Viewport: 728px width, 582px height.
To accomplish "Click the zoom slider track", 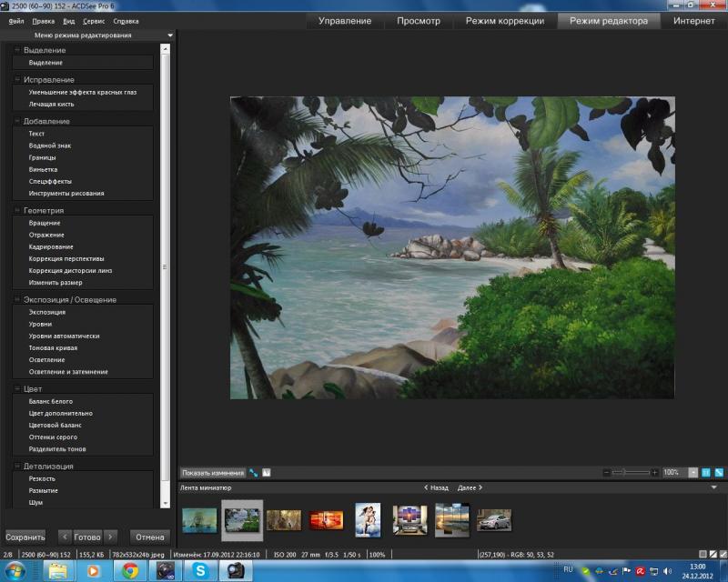I will pyautogui.click(x=631, y=473).
